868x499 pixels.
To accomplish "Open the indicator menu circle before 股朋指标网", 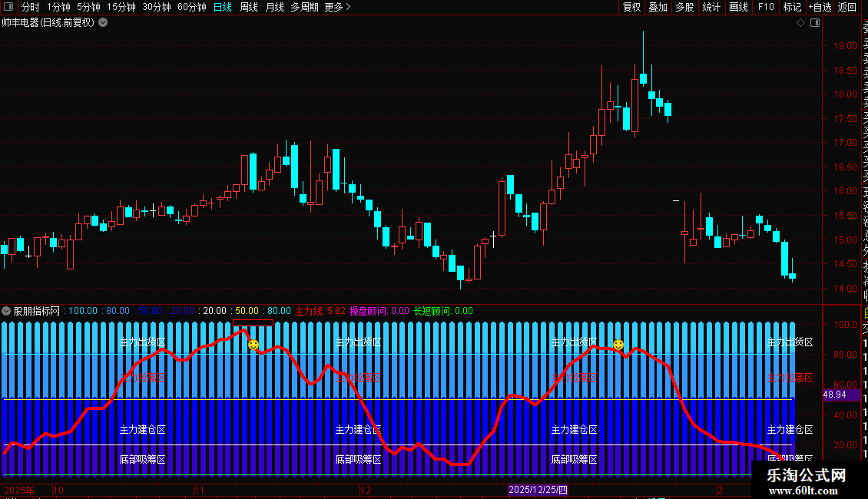I will tap(6, 311).
